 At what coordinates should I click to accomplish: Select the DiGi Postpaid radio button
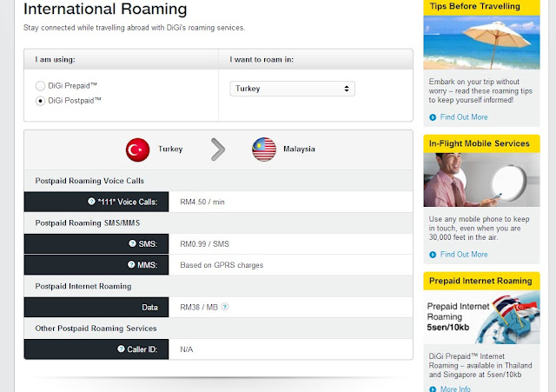pos(40,101)
